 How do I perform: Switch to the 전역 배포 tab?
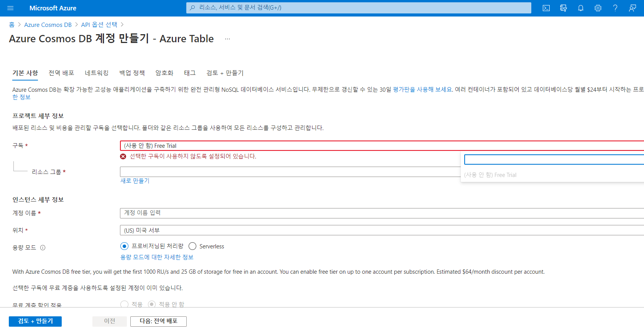point(61,73)
